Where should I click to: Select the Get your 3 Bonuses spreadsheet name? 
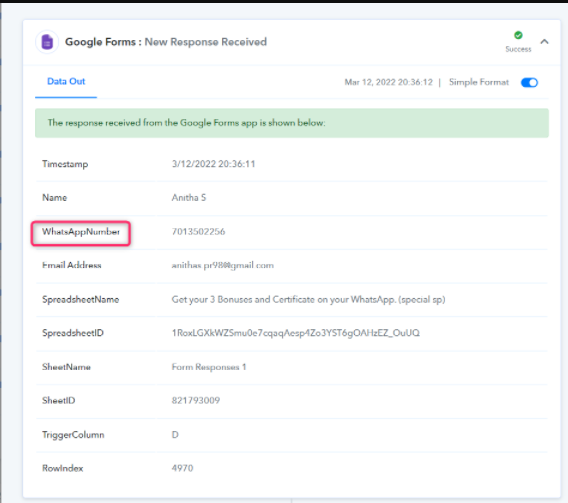[308, 300]
